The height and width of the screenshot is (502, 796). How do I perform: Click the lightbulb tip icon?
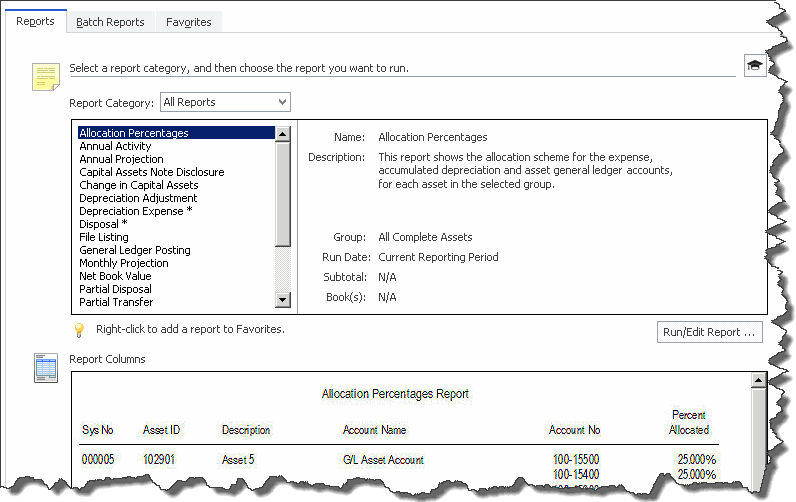[79, 329]
